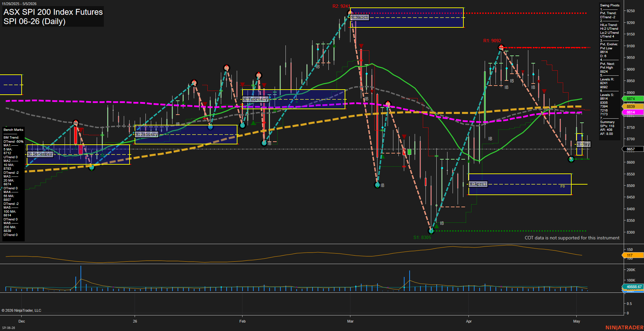The height and width of the screenshot is (331, 644).
Task: Click the M:January monthly range label
Action: 146,134
